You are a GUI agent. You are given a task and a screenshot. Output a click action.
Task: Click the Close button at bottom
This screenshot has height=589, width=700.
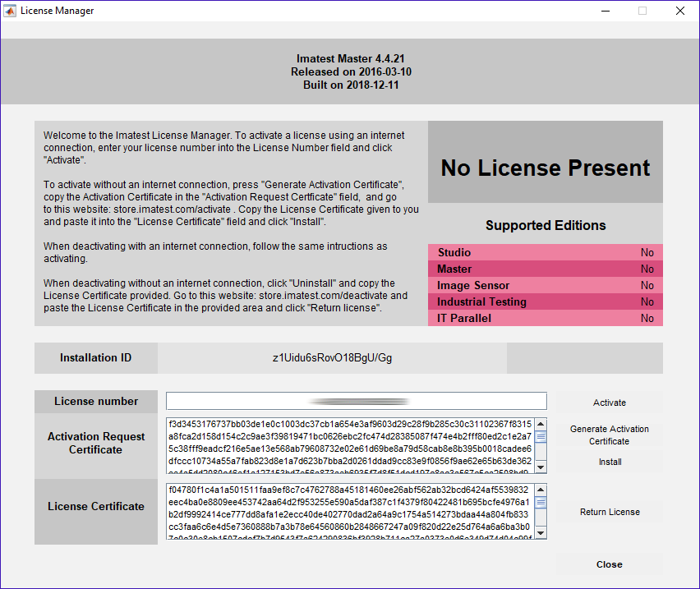point(610,564)
